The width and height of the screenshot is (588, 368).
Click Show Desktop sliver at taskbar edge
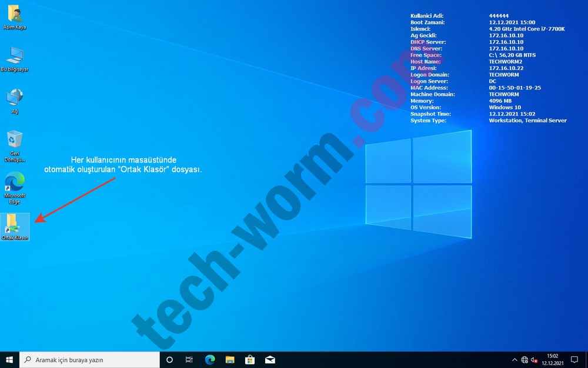586,359
